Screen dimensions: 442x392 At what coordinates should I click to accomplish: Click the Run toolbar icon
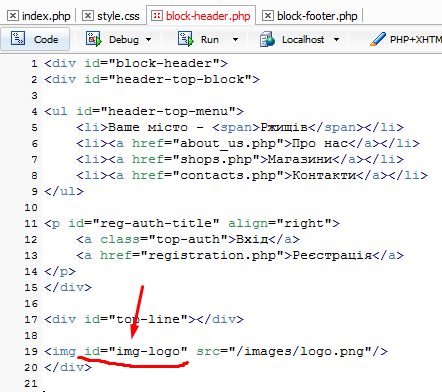[186, 39]
